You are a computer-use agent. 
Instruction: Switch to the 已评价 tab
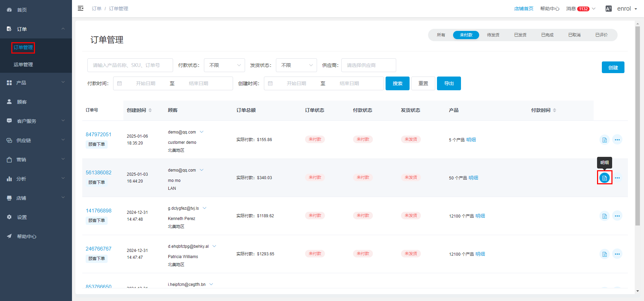602,35
